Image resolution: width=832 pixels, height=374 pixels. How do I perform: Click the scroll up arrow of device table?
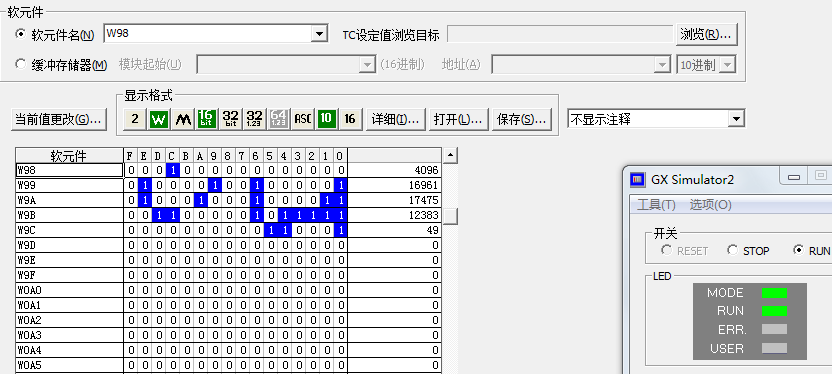(450, 155)
